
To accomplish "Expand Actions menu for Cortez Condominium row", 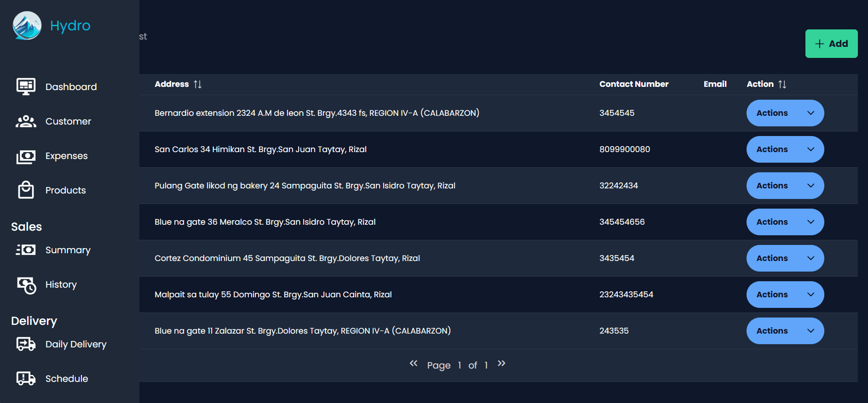I will pos(785,258).
